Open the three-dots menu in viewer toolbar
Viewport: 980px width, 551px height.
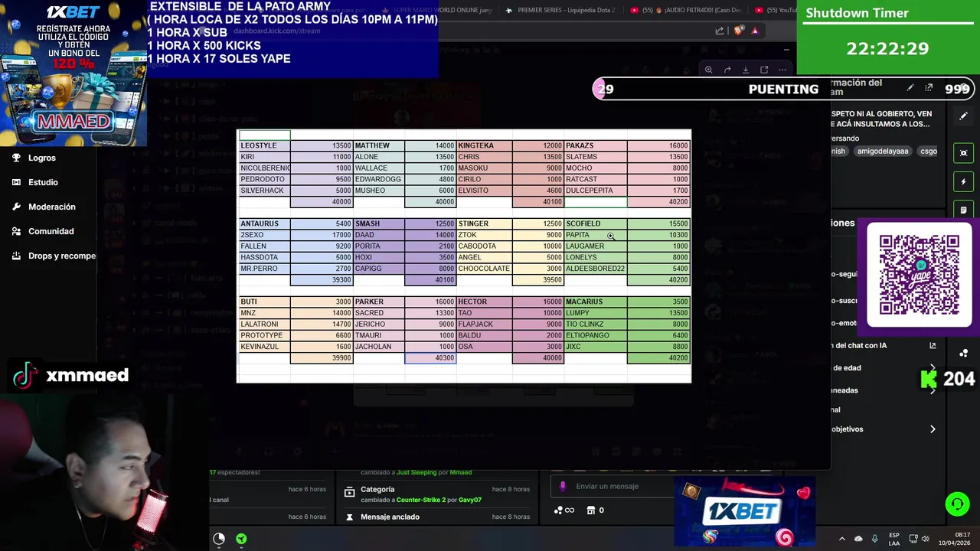click(x=782, y=70)
